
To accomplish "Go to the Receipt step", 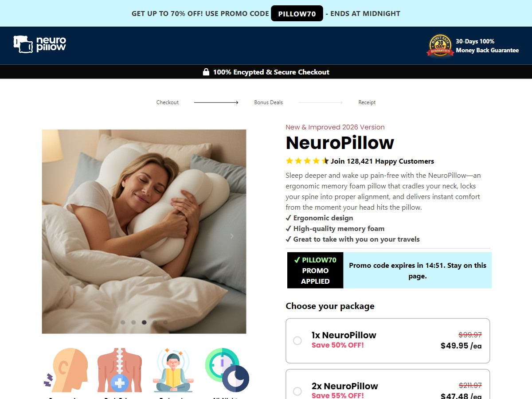I will (x=367, y=102).
